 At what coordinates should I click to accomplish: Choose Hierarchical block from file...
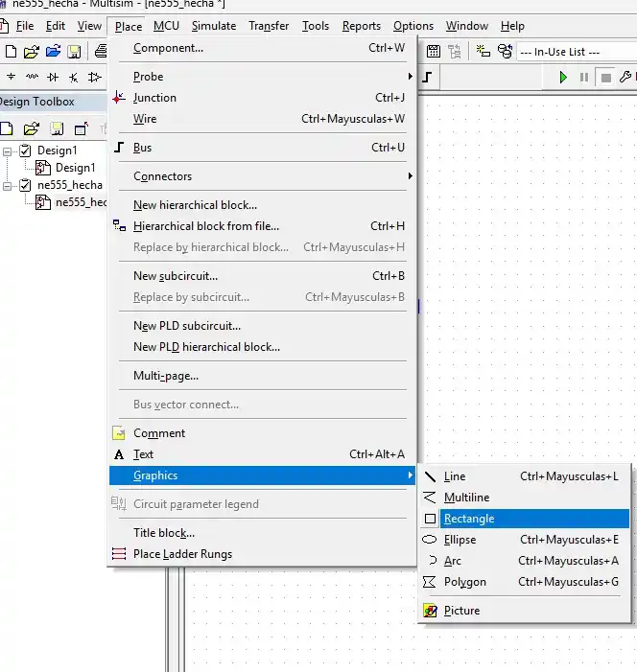[262, 226]
